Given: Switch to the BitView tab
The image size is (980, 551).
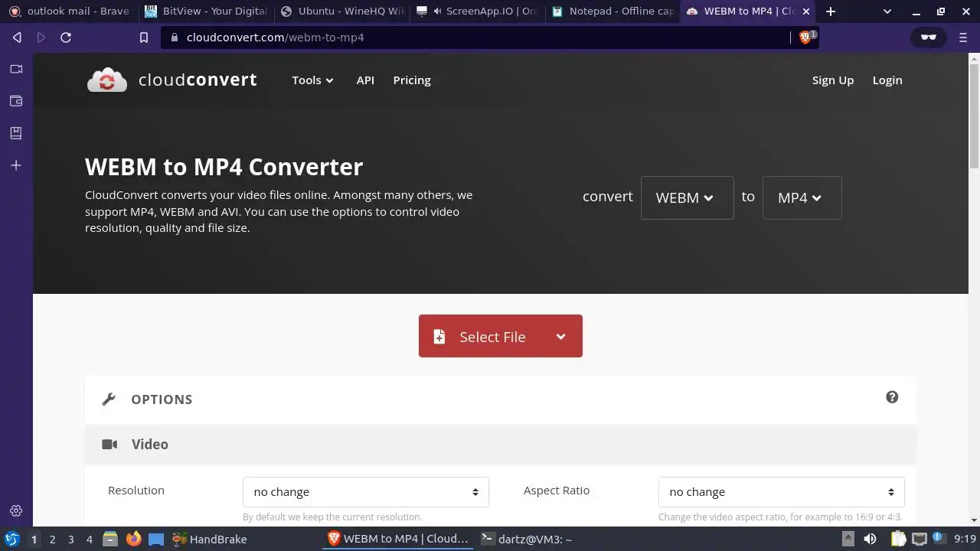Looking at the screenshot, I should [205, 11].
